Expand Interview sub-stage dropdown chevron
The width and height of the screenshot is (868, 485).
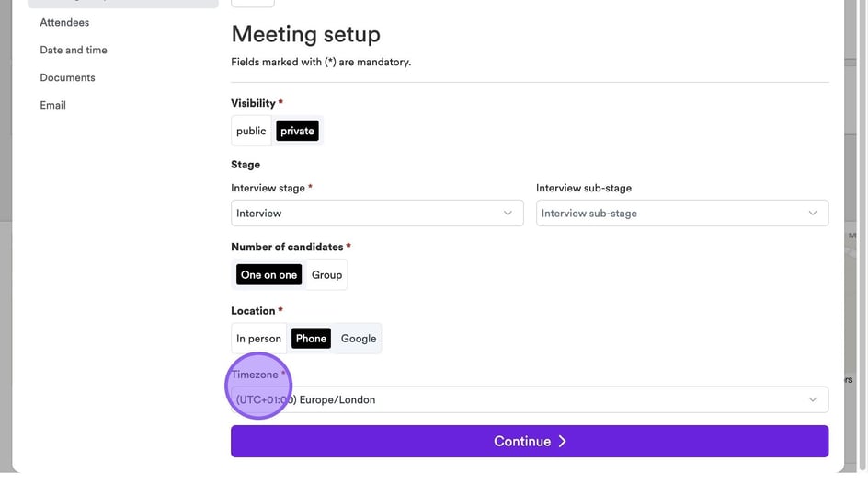point(813,214)
